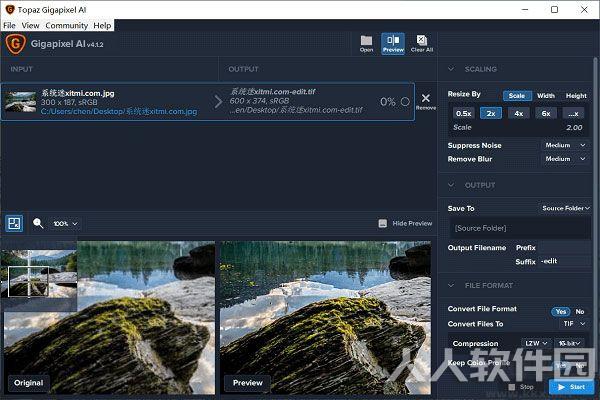
Task: Click the Scale value 2.00 field
Action: tap(574, 127)
